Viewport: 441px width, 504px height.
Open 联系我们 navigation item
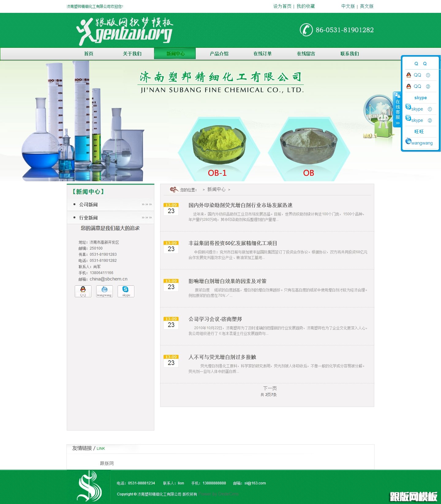pyautogui.click(x=349, y=54)
